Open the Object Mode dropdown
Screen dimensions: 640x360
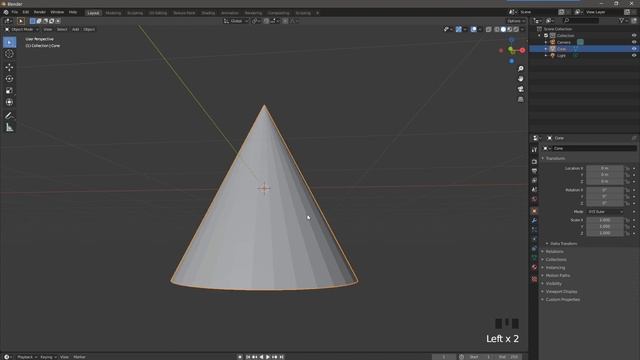tap(22, 29)
